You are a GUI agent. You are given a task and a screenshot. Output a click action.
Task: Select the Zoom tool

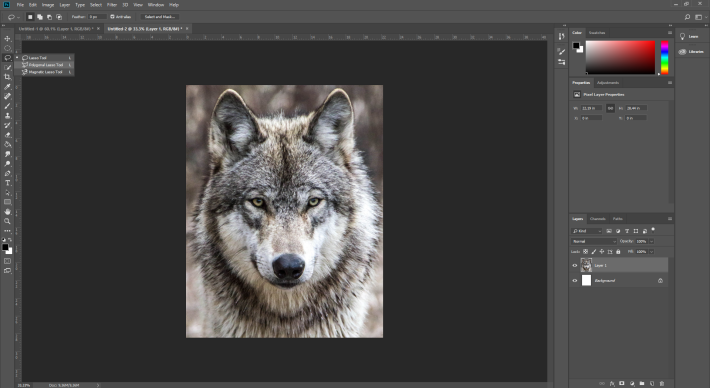[x=7, y=221]
